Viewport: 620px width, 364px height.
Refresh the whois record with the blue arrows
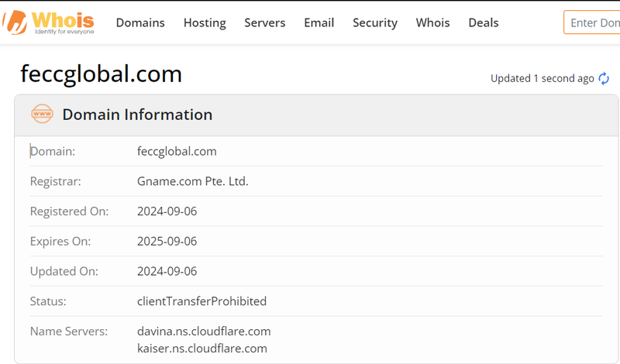pos(604,78)
